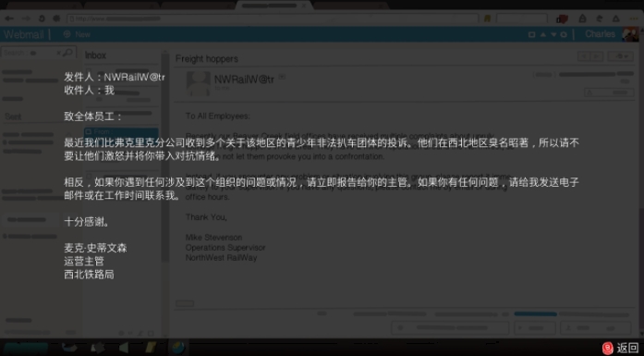Click the orange menu dots in browser toolbar
The width and height of the screenshot is (644, 356).
click(634, 18)
